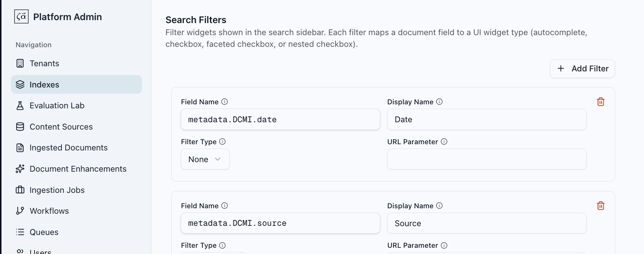Screen dimensions: 644x254
Task: Show URL Parameter info for Source filter
Action: click(x=444, y=245)
